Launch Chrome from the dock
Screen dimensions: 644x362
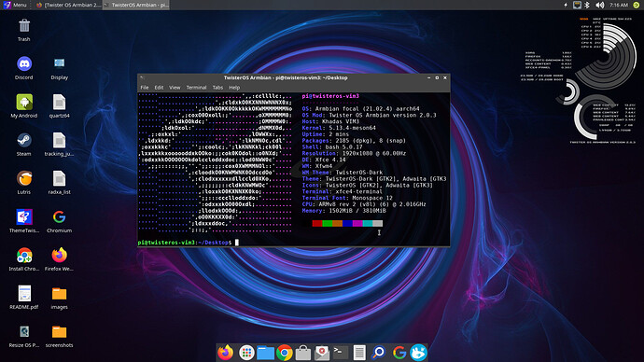tap(285, 353)
